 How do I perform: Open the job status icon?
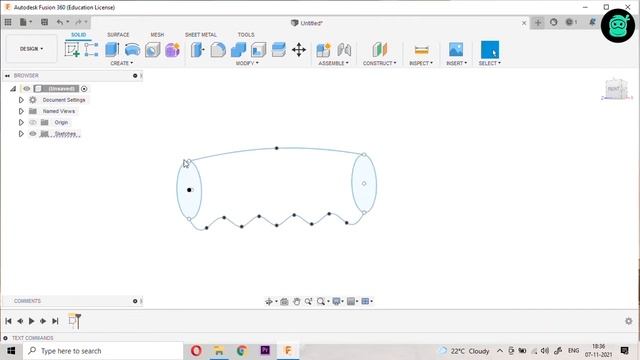coord(571,22)
